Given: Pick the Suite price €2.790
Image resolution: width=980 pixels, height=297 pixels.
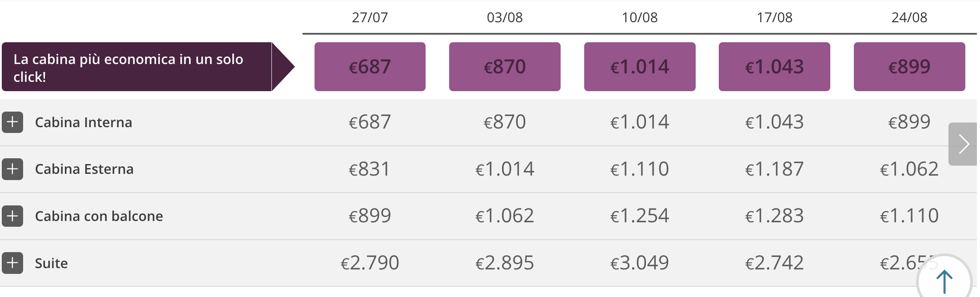Looking at the screenshot, I should [370, 263].
